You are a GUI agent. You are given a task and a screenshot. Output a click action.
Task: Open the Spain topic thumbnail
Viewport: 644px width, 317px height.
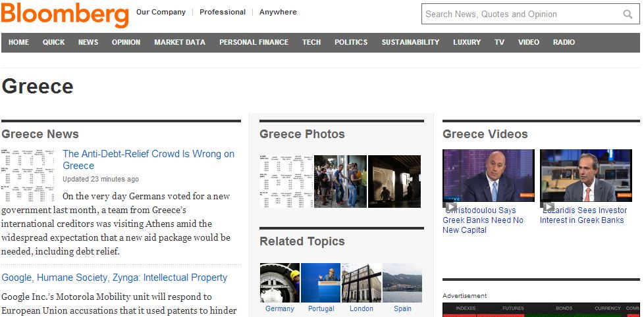click(x=402, y=283)
